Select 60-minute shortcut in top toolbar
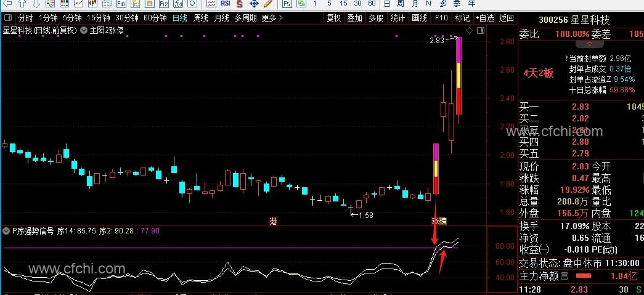This screenshot has width=644, height=295. tap(372, 4)
